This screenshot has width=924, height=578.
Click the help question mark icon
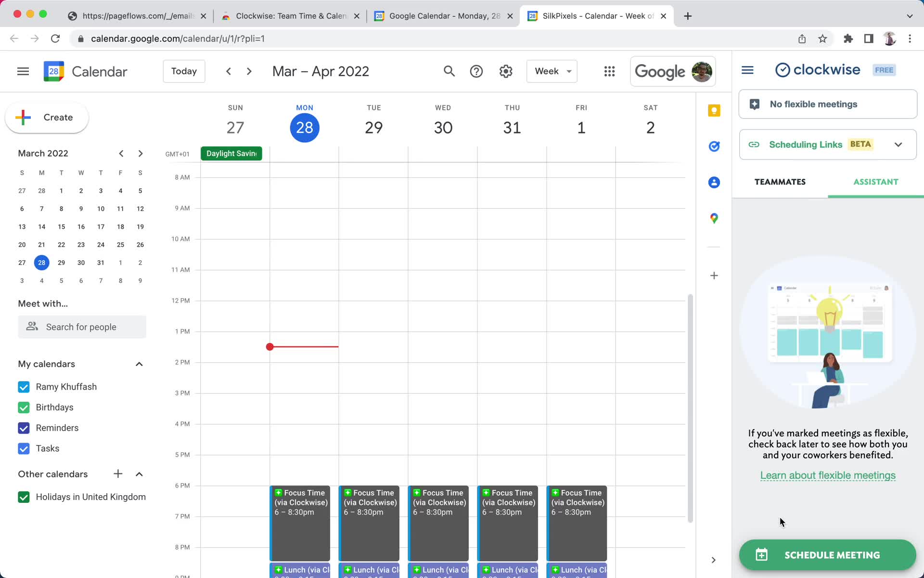[476, 71]
